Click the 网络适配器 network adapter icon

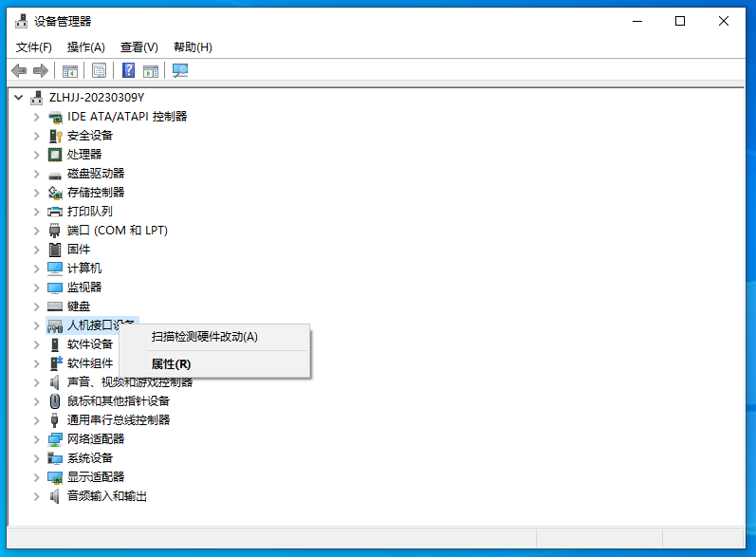coord(55,439)
